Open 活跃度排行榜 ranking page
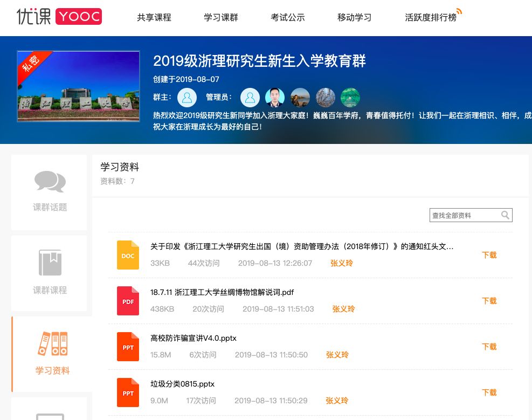The width and height of the screenshot is (532, 420). click(431, 17)
